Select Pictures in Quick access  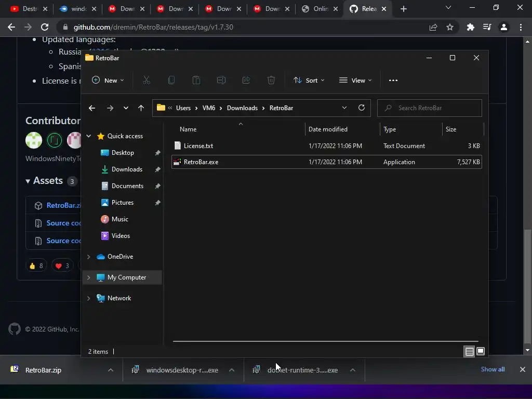pos(123,203)
